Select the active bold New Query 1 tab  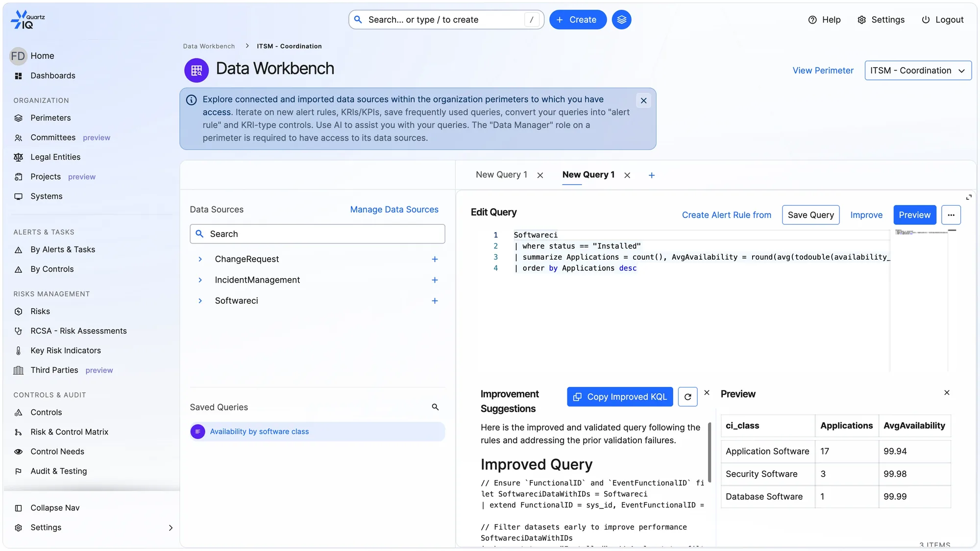pyautogui.click(x=588, y=175)
